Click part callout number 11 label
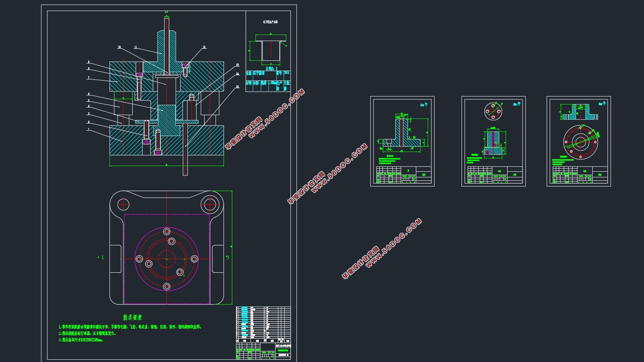644x362 pixels. point(136,47)
